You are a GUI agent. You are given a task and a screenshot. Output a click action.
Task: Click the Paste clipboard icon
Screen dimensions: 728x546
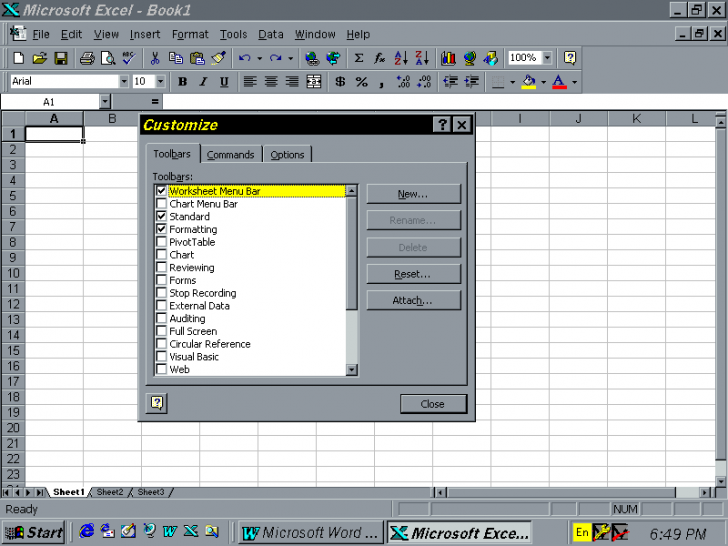[197, 58]
